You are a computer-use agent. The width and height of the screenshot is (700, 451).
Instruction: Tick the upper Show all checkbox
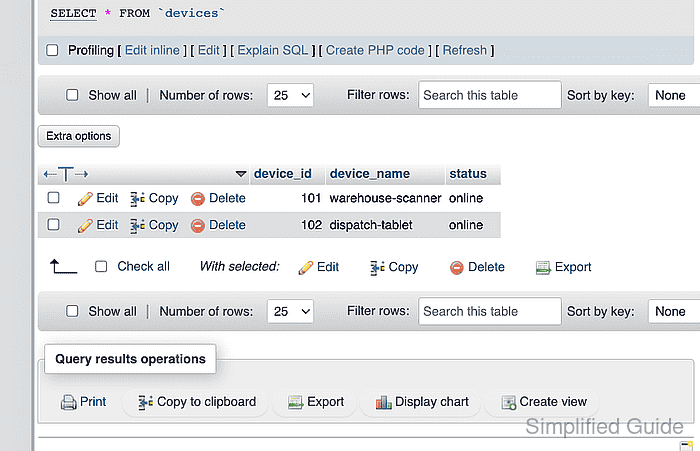click(72, 95)
